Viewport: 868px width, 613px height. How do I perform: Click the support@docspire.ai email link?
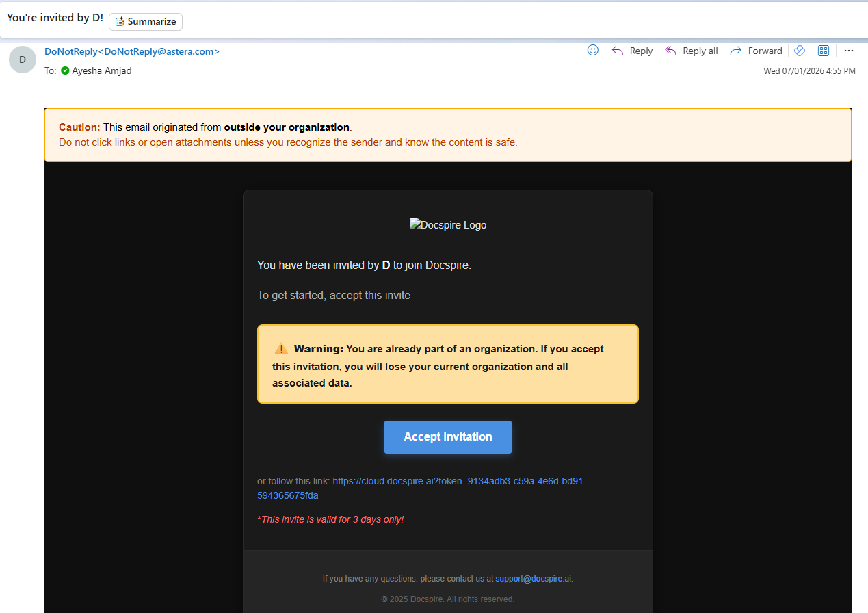click(533, 579)
